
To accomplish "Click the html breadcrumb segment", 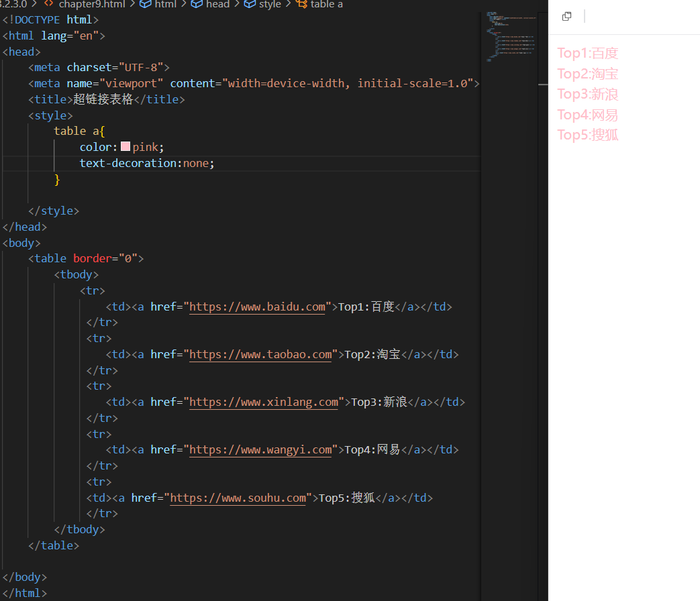I will point(166,5).
